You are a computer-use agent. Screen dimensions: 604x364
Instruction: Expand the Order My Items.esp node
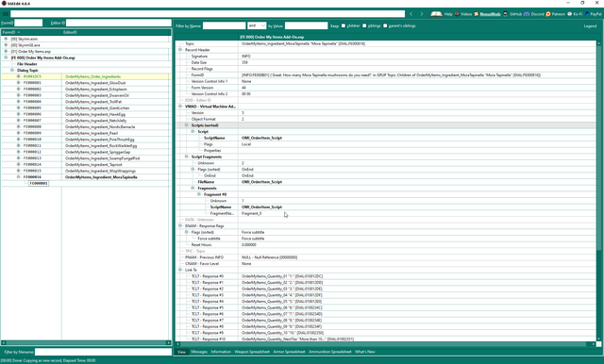(6, 51)
